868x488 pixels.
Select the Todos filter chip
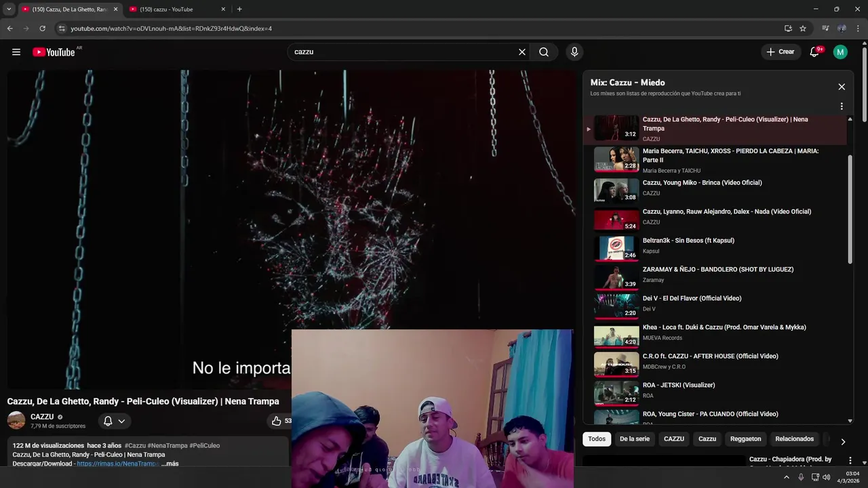[597, 439]
